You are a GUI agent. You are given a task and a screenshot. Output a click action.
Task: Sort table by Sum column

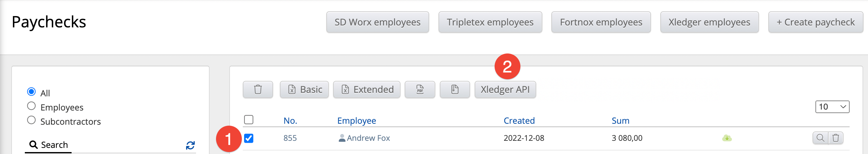pyautogui.click(x=620, y=120)
